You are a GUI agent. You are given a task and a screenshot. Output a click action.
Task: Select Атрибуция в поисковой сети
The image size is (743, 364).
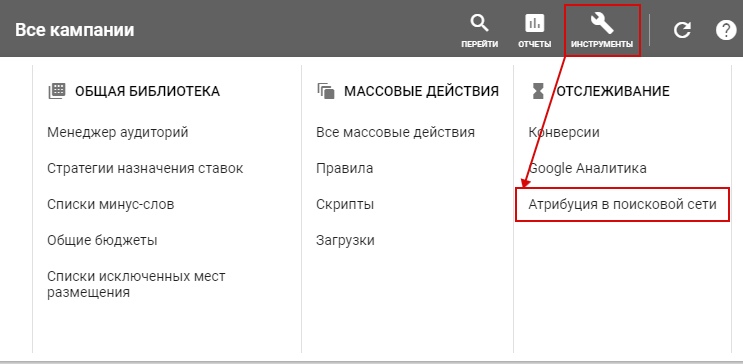coord(622,204)
